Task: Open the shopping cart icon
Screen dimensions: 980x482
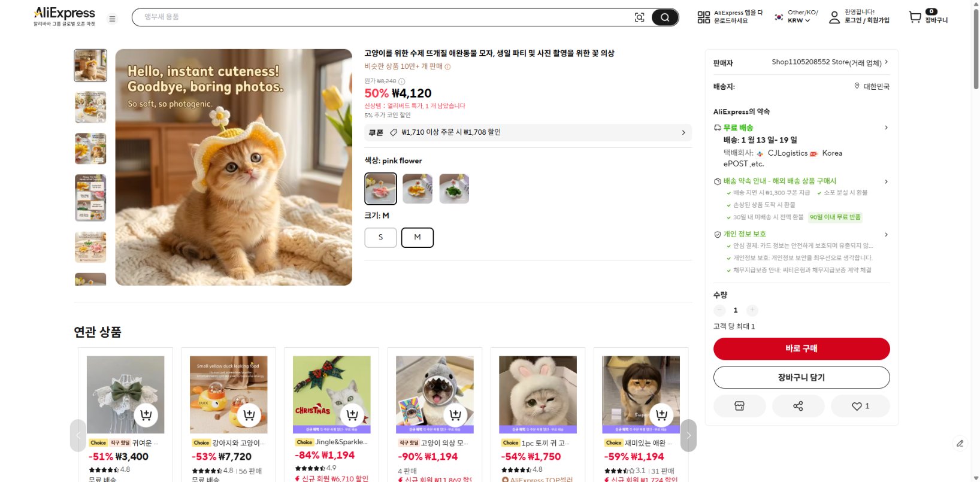Action: pyautogui.click(x=915, y=17)
